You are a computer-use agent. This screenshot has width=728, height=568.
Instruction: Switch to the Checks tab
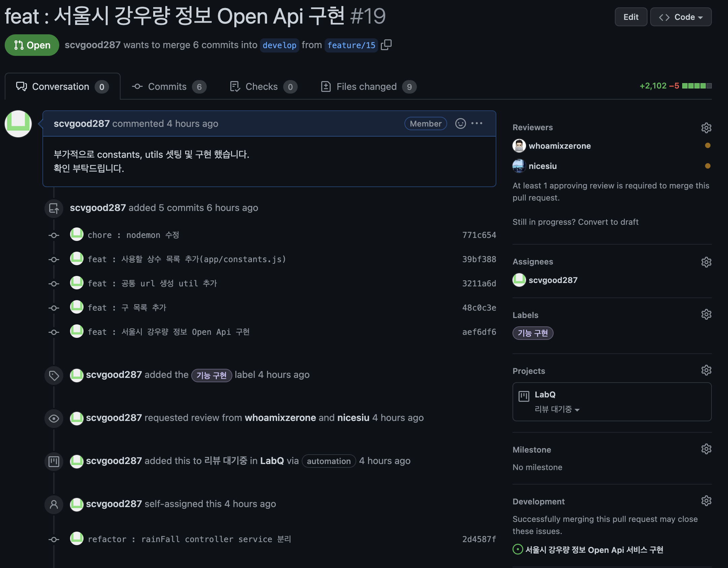[x=263, y=87]
